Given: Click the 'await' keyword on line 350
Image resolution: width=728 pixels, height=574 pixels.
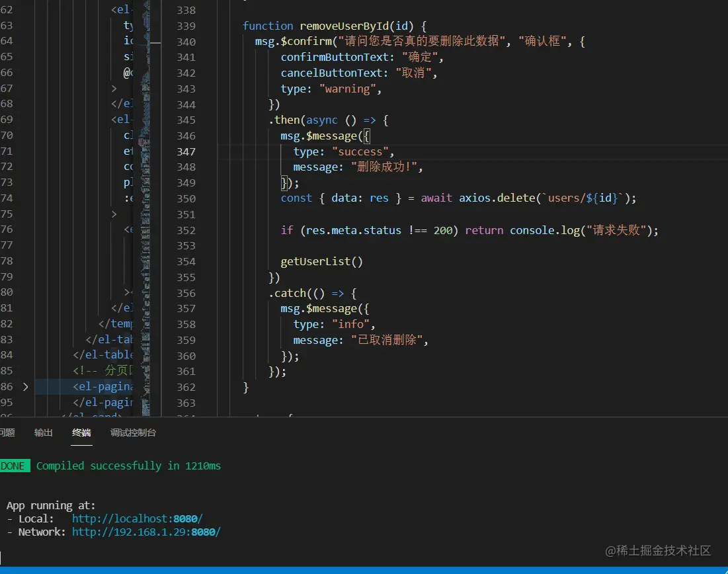Looking at the screenshot, I should tap(436, 198).
